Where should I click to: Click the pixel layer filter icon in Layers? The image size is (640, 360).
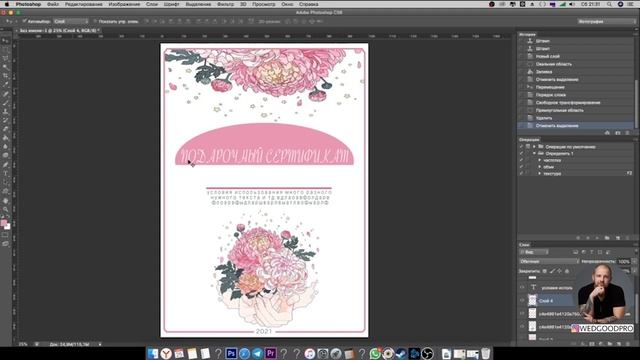pos(576,252)
